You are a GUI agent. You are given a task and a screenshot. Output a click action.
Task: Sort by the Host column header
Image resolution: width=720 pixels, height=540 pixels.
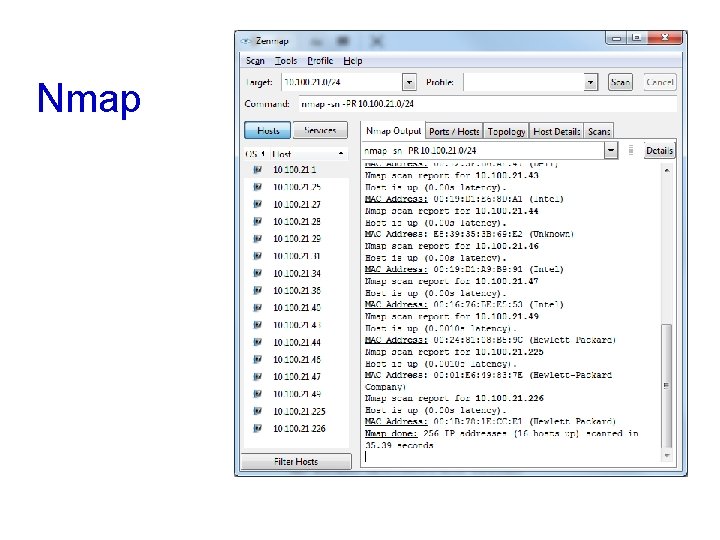(309, 154)
